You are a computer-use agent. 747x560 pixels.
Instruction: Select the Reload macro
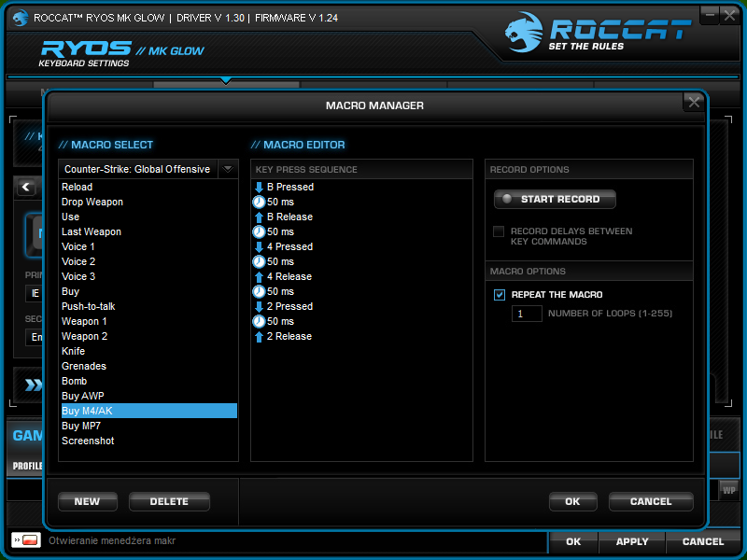click(148, 188)
